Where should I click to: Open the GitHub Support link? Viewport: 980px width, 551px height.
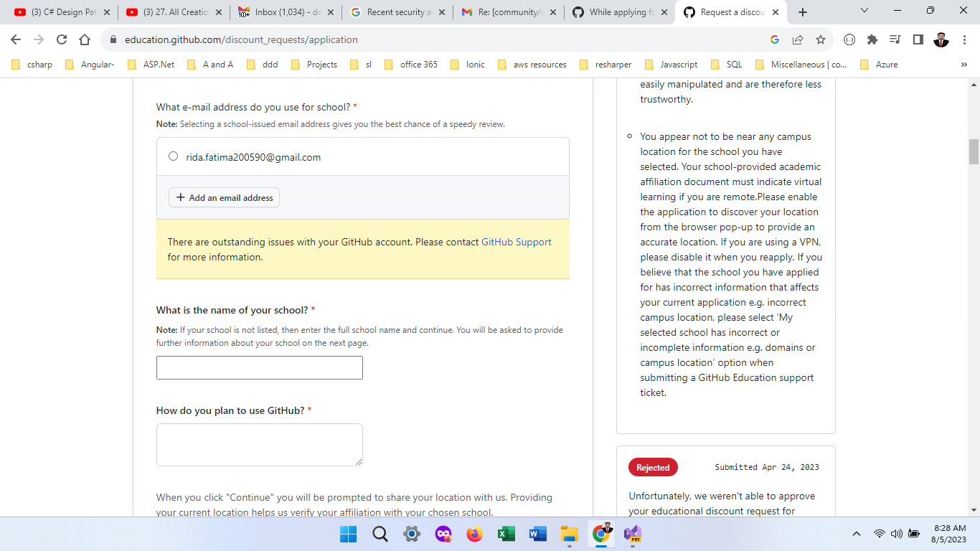[x=517, y=242]
